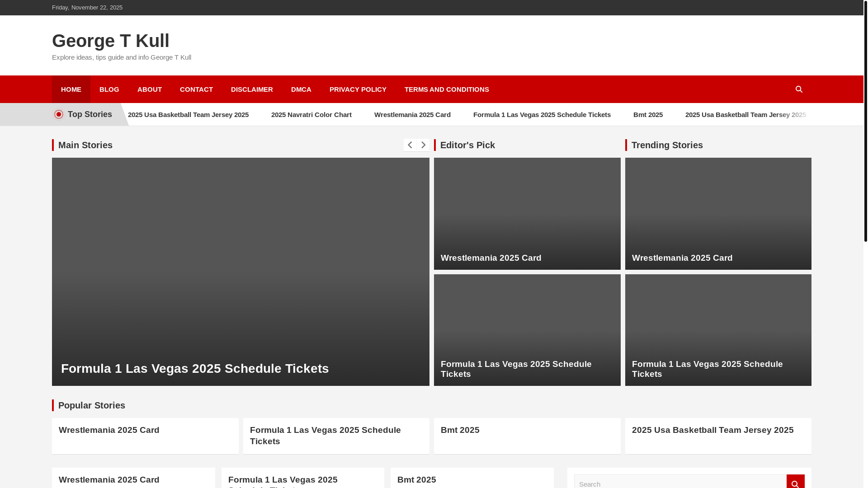Screen dimensions: 868x488
Task: Click the Trending Stories section heading
Action: 667,145
